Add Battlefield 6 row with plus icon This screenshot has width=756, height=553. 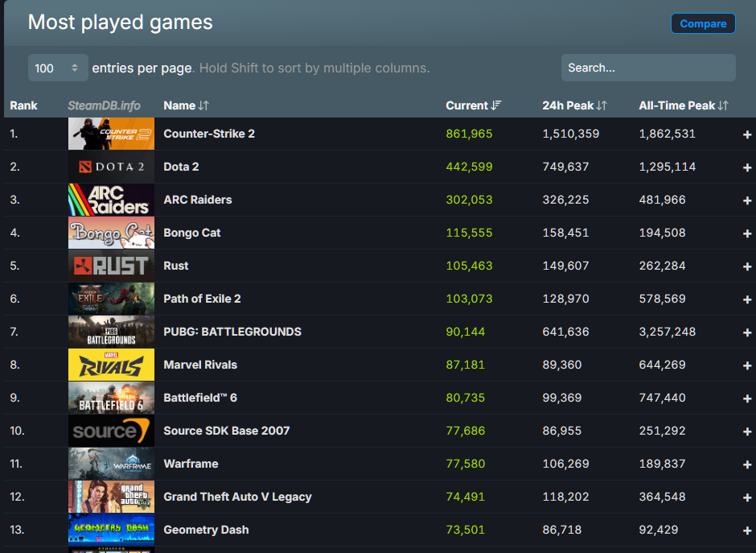point(747,398)
